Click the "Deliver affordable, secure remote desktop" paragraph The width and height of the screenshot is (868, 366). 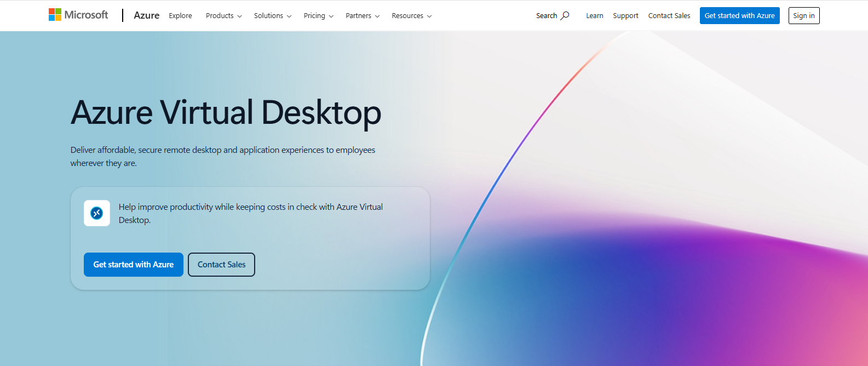tap(223, 156)
